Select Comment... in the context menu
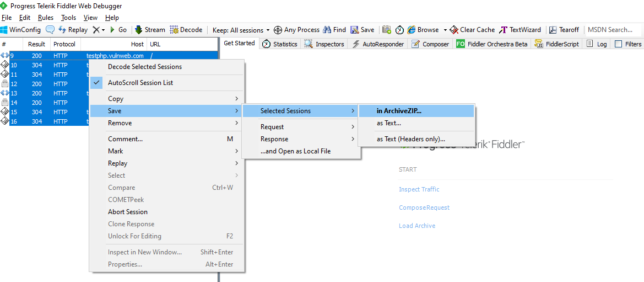The width and height of the screenshot is (644, 282). click(167, 139)
